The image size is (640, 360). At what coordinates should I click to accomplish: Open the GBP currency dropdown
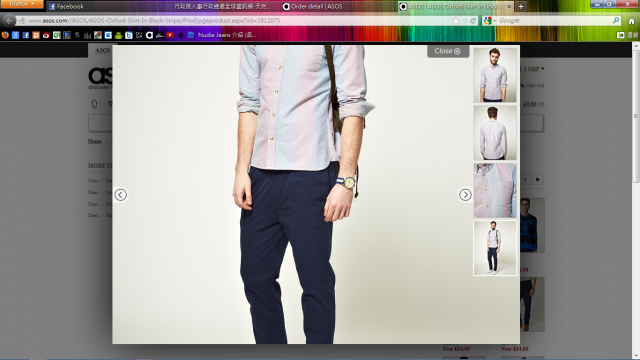[533, 69]
